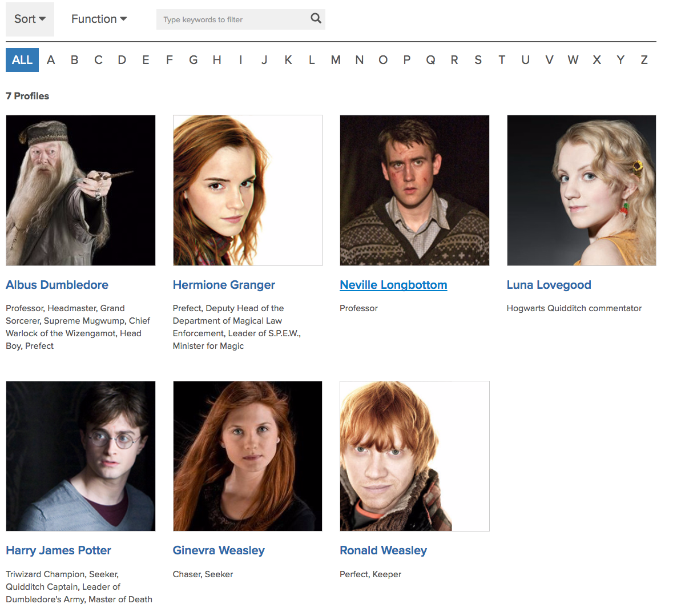Filter profiles by letter L

312,60
